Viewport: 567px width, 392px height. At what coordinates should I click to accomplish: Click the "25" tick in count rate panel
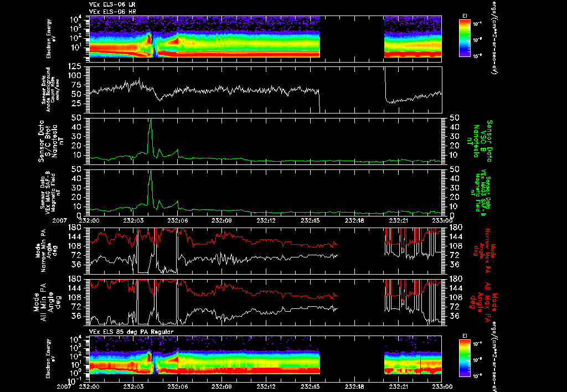point(76,104)
